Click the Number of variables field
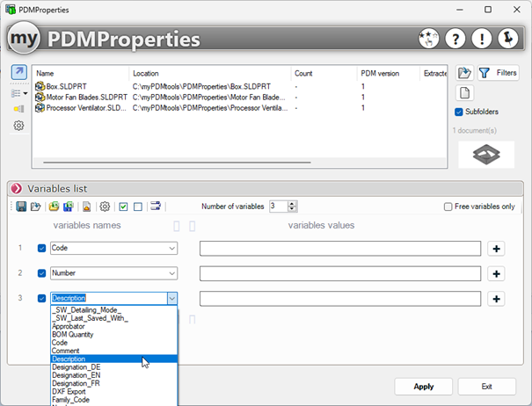The width and height of the screenshot is (532, 406). point(279,207)
